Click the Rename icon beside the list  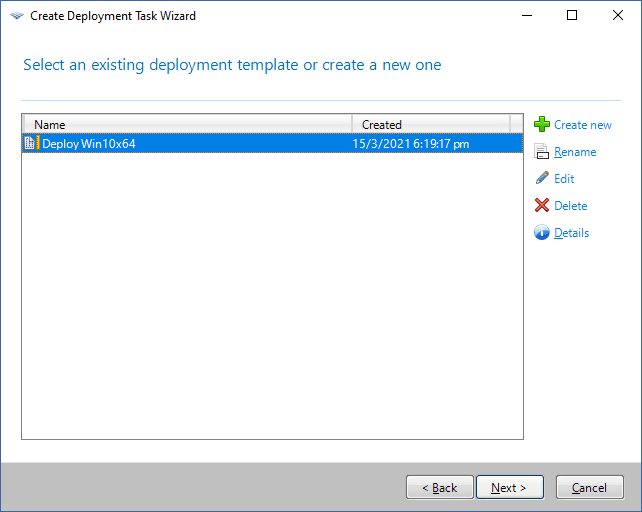(542, 152)
